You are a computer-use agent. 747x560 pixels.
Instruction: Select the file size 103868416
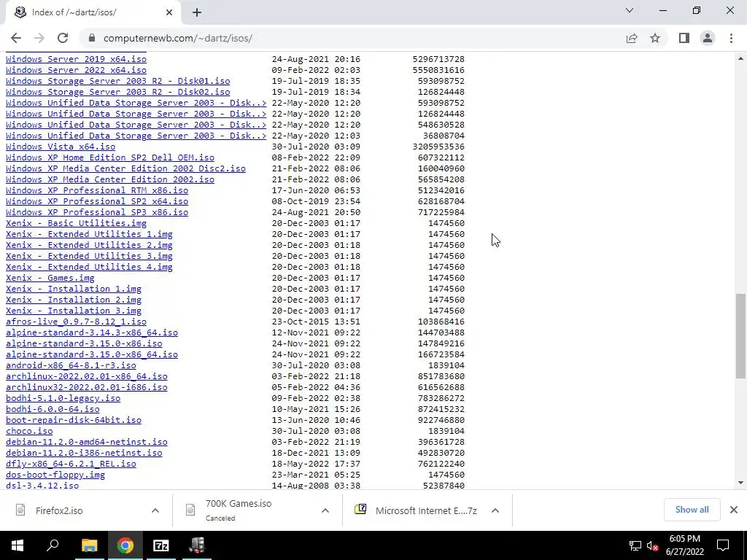pyautogui.click(x=441, y=322)
